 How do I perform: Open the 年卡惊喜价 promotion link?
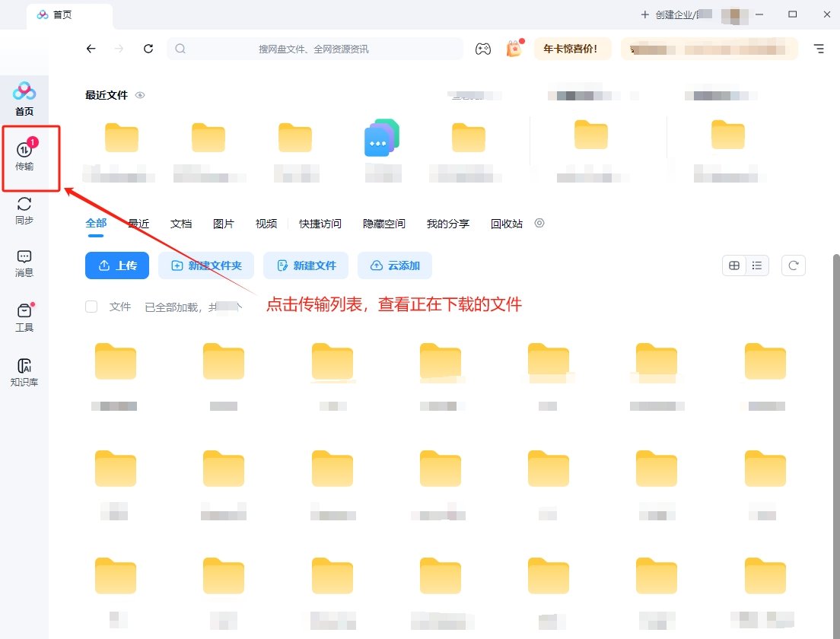pyautogui.click(x=572, y=48)
